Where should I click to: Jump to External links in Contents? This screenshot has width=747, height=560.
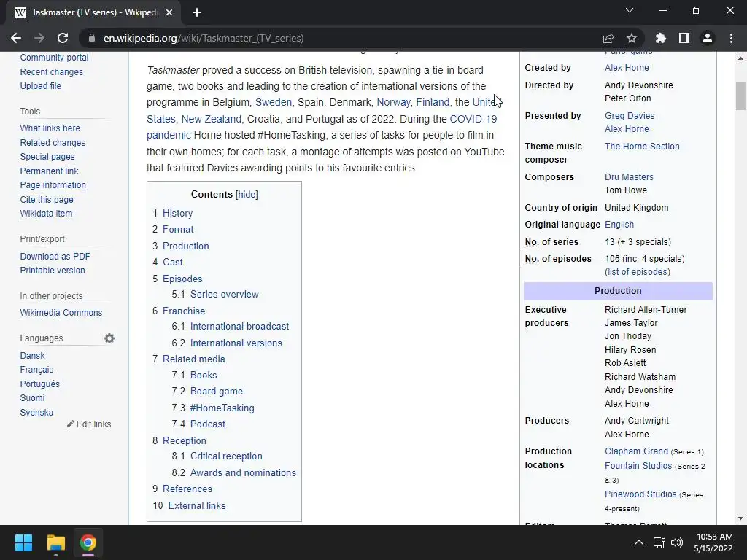(x=197, y=506)
